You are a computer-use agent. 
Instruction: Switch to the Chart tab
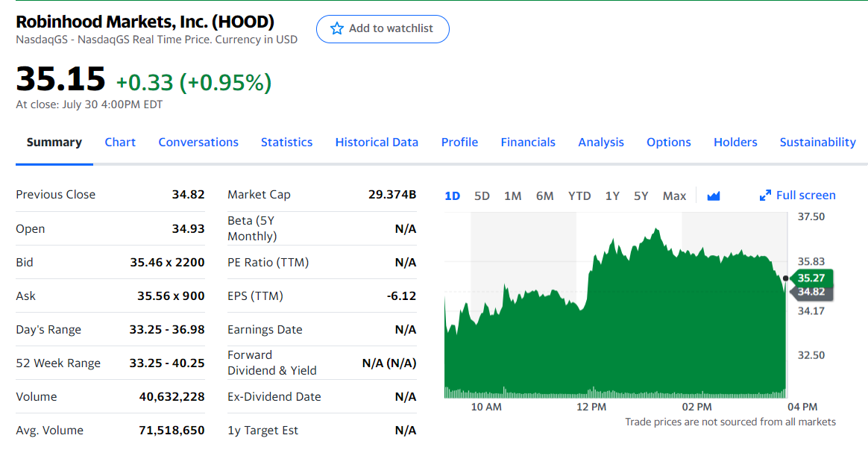point(120,143)
